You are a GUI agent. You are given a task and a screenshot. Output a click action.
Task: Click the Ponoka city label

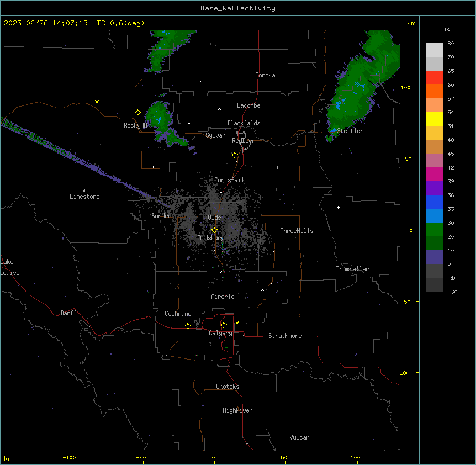pos(265,75)
